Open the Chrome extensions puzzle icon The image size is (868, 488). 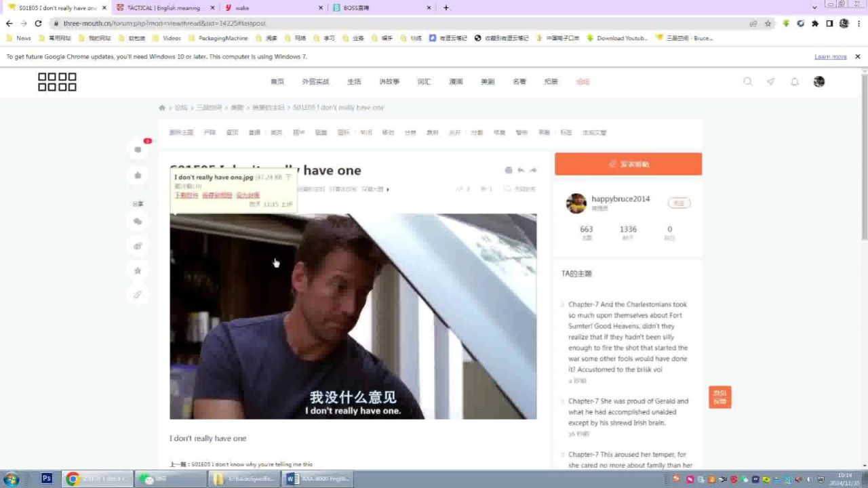(x=815, y=23)
